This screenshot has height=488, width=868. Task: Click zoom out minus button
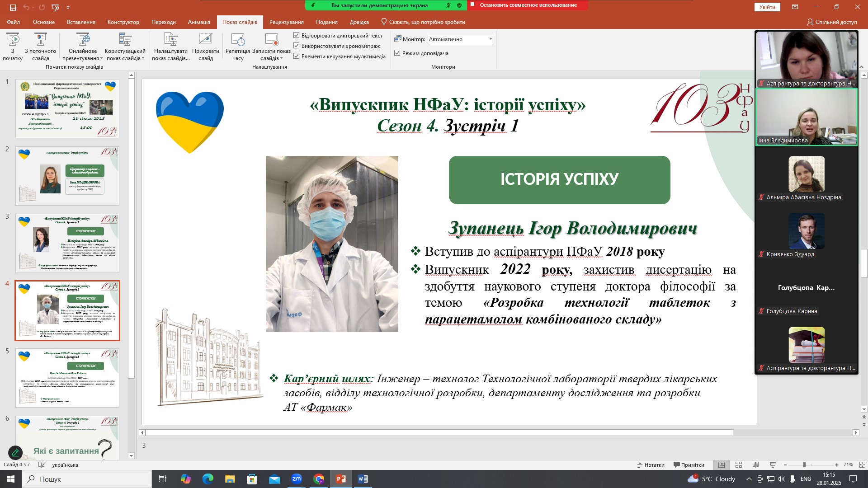pyautogui.click(x=785, y=465)
